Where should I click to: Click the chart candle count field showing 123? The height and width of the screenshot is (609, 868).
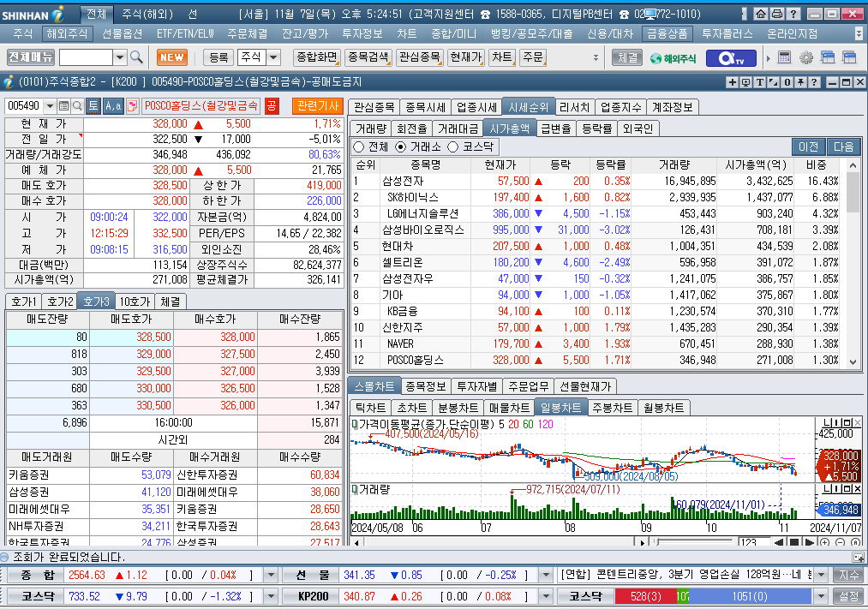point(755,543)
